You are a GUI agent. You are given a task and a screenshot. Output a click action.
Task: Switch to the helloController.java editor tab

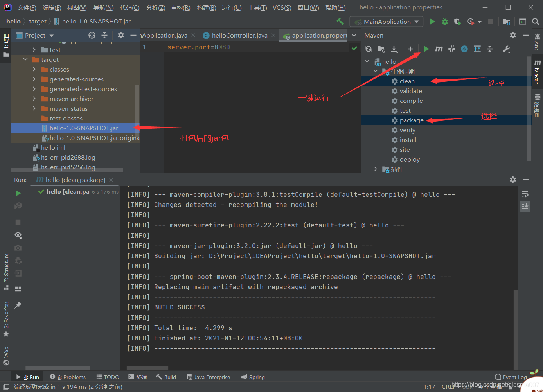[x=239, y=35]
